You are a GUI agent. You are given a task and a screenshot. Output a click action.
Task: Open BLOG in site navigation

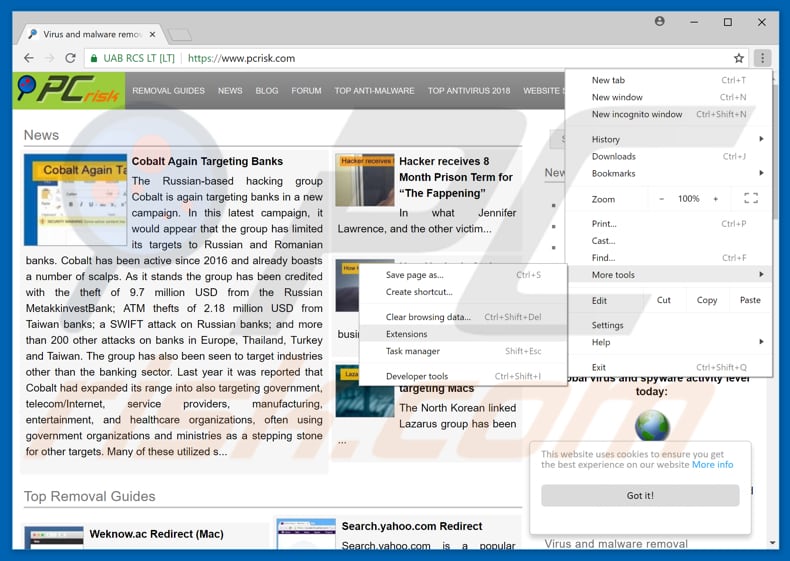point(267,91)
